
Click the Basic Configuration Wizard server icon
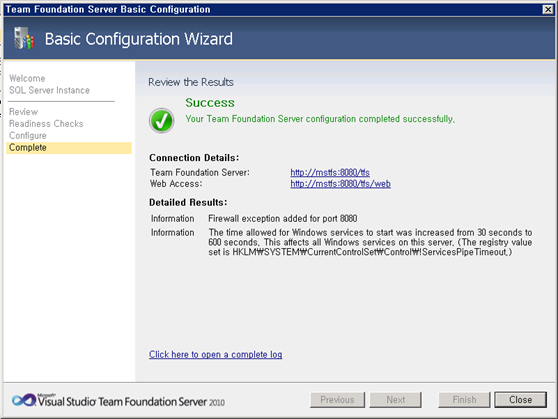[24, 38]
